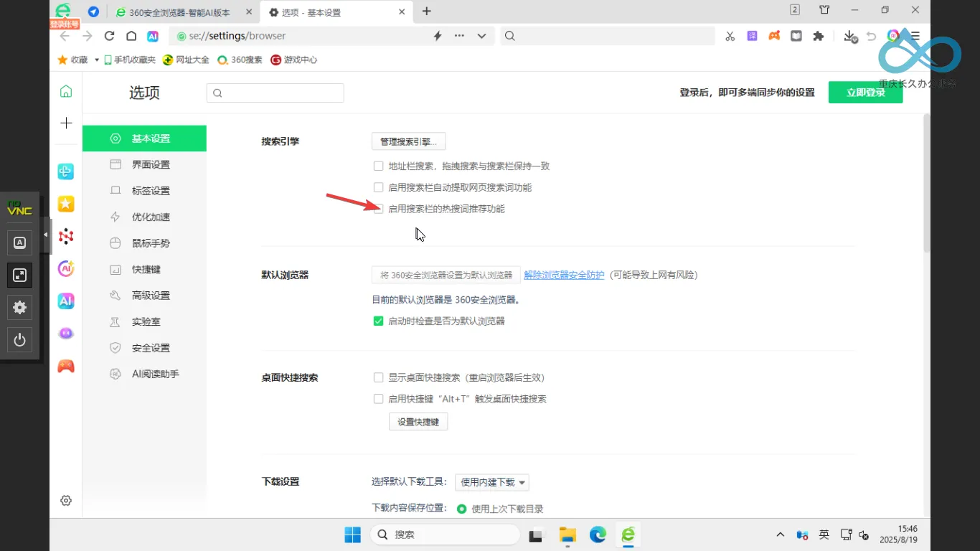Collapse the noVNC control panel handle
980x551 pixels.
pyautogui.click(x=46, y=235)
